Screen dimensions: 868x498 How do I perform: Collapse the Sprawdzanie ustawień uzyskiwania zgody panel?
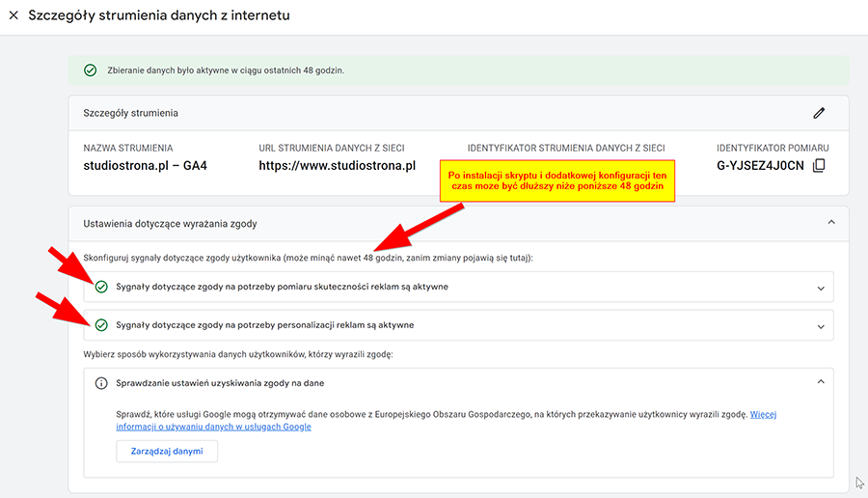(x=821, y=381)
